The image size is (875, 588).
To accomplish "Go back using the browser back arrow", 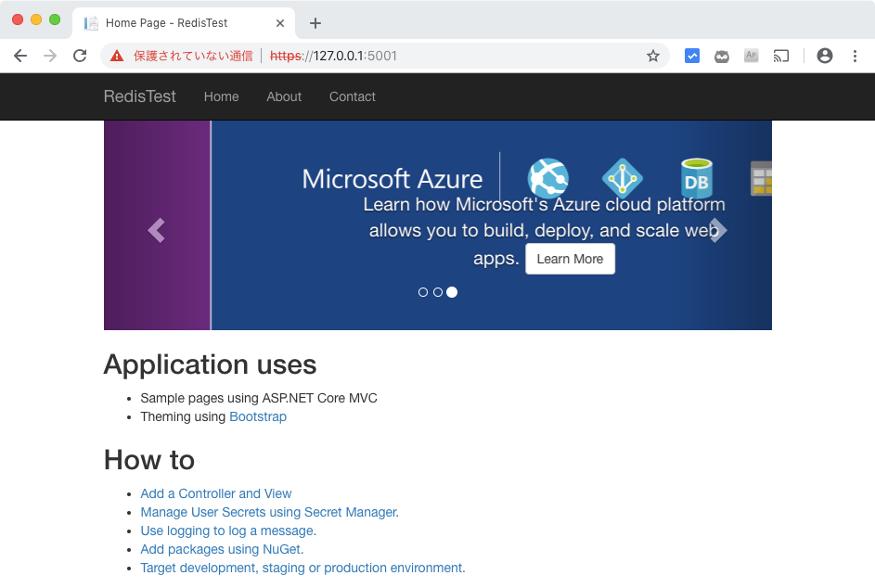I will [x=20, y=56].
